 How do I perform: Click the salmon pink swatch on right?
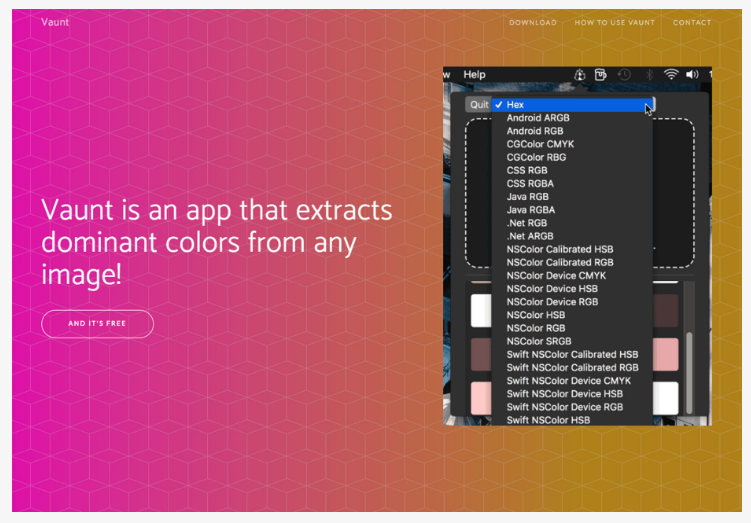(666, 354)
